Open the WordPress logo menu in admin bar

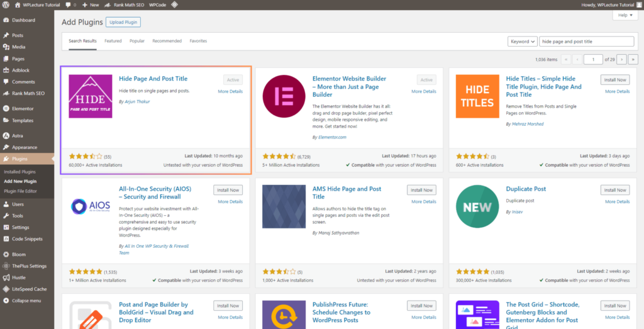[x=6, y=5]
